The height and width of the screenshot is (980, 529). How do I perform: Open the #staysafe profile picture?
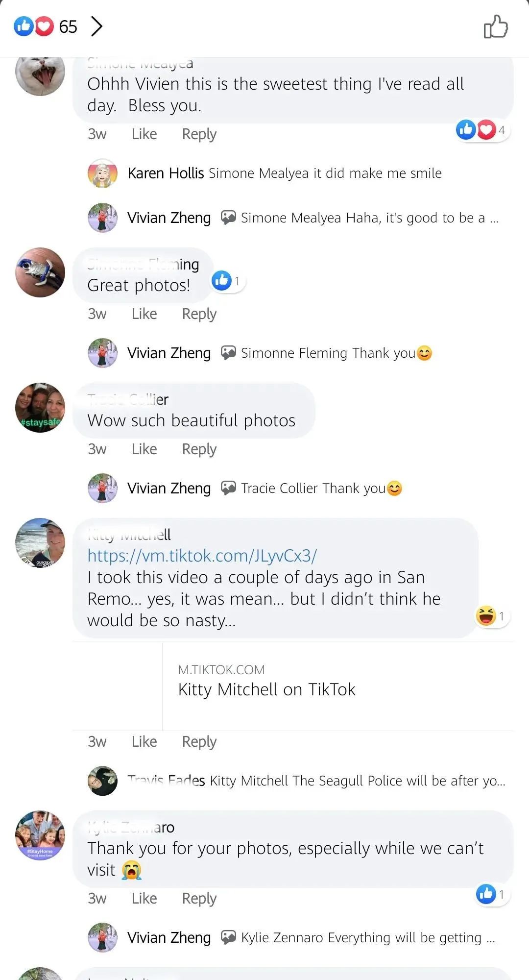[x=40, y=408]
